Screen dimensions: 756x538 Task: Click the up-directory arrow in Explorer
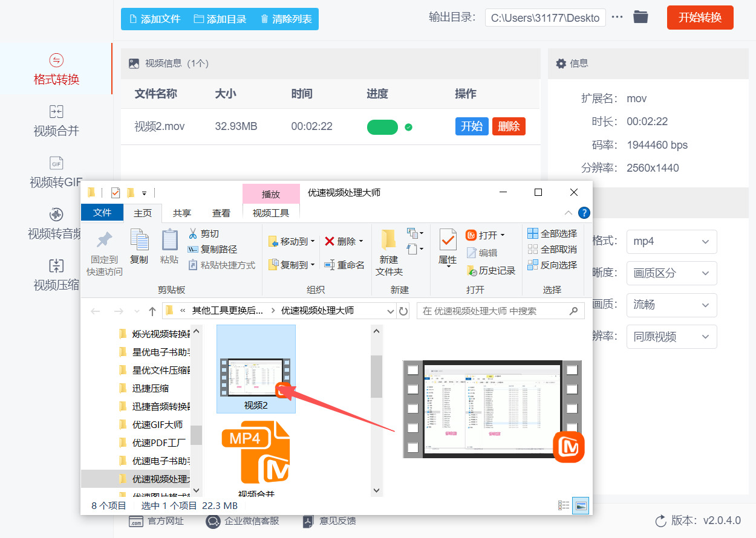point(152,311)
